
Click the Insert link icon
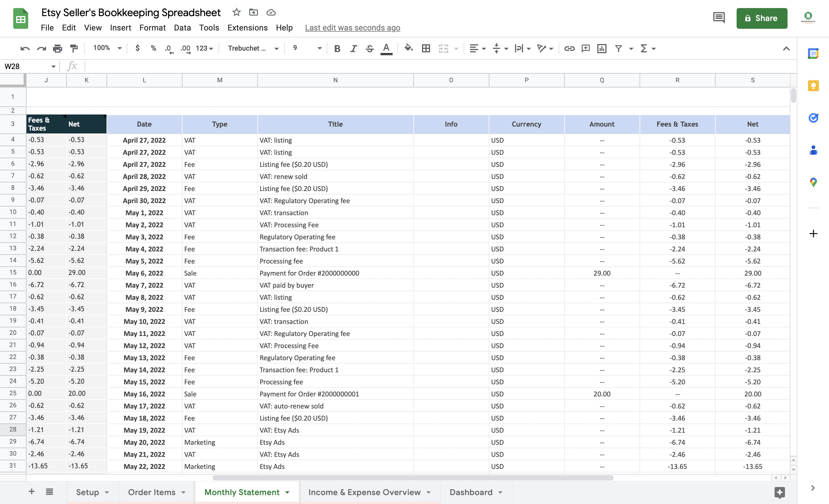pyautogui.click(x=570, y=48)
